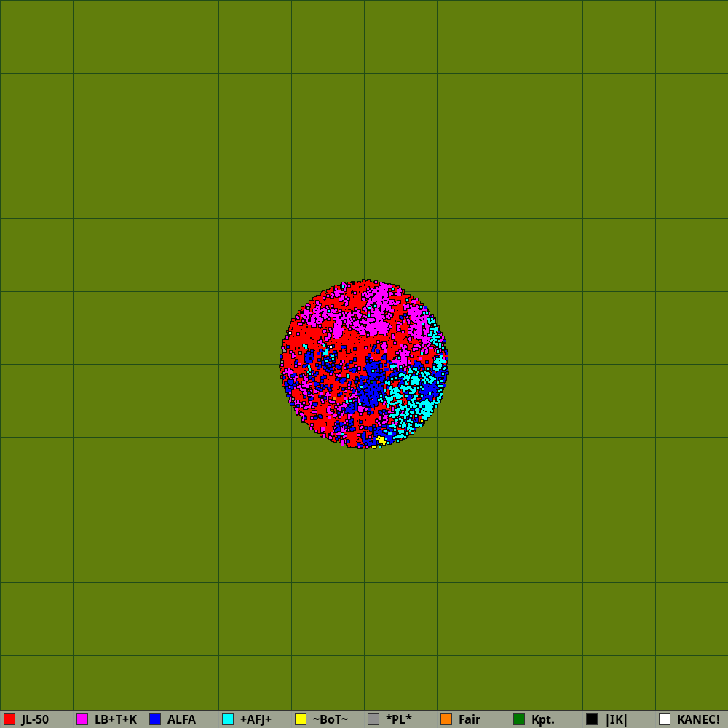Image resolution: width=728 pixels, height=728 pixels.
Task: Click the blue ALFA color swatch
Action: 155,719
